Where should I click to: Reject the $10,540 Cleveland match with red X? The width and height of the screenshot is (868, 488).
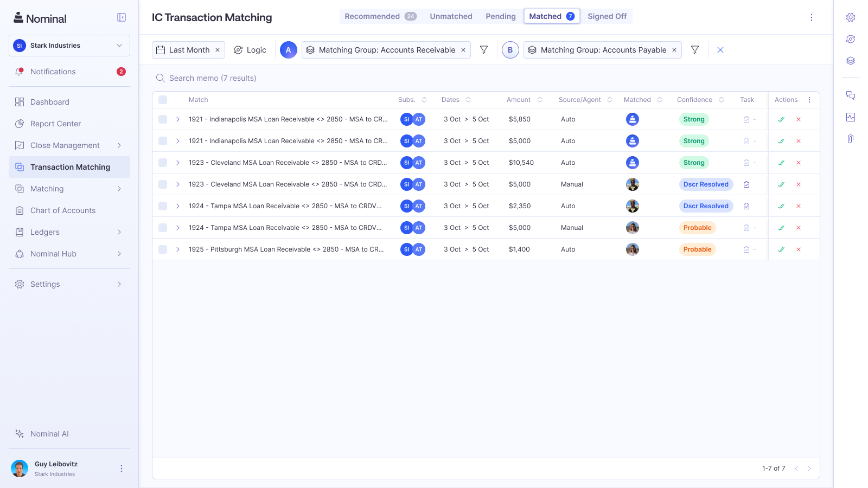point(799,162)
